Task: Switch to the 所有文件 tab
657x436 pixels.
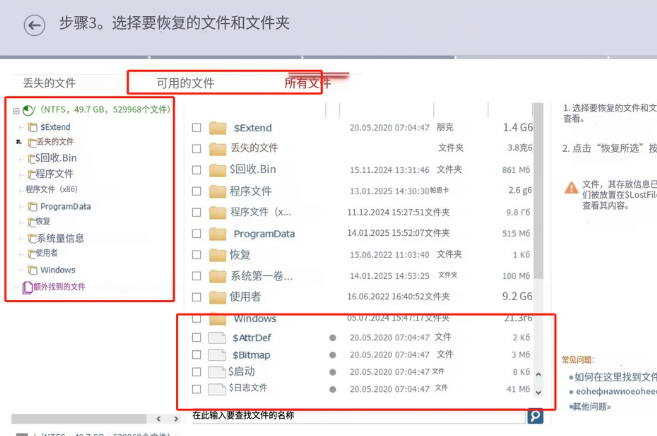Action: click(308, 83)
